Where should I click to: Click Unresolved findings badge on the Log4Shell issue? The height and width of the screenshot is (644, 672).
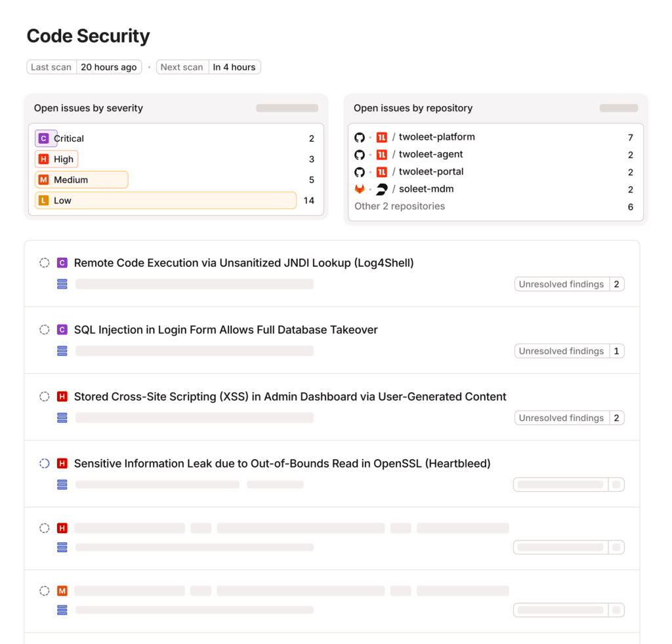tap(569, 285)
